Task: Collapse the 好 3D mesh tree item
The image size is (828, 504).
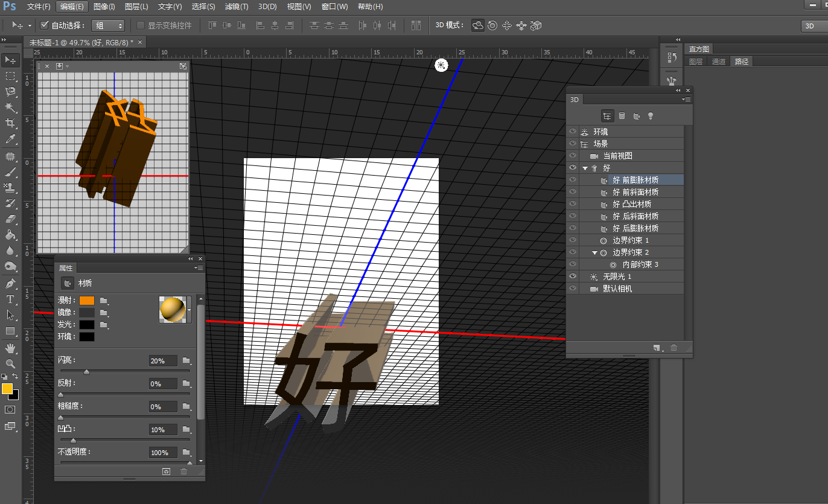Action: pos(585,168)
